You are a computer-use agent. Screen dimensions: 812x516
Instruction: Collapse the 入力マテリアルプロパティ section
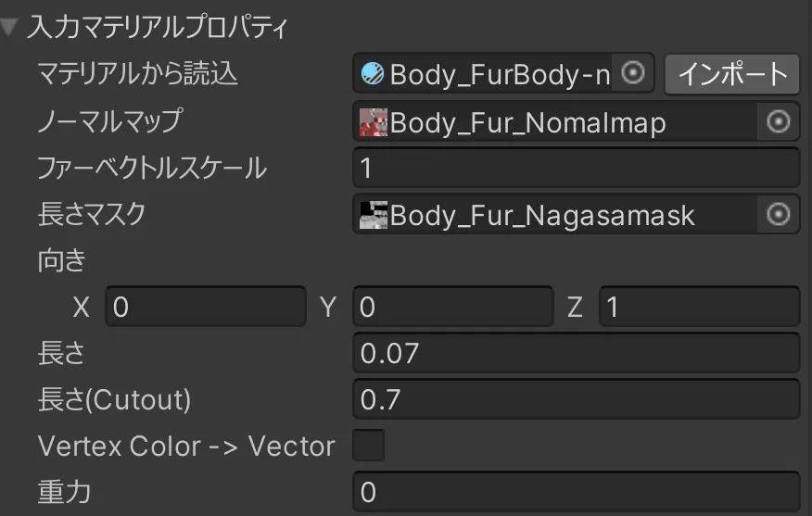point(9,27)
